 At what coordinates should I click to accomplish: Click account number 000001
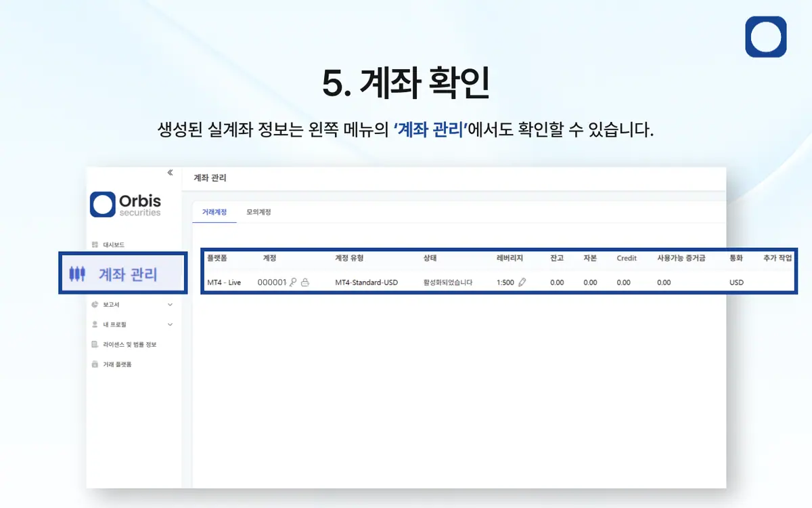[272, 282]
